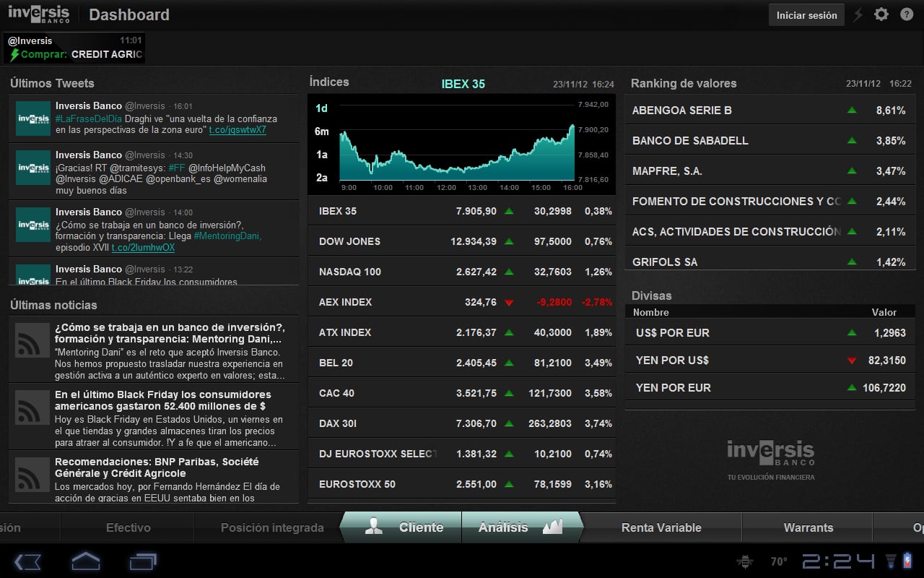Open MAPFRE, S.A. in ranking
This screenshot has width=924, height=578.
[770, 171]
